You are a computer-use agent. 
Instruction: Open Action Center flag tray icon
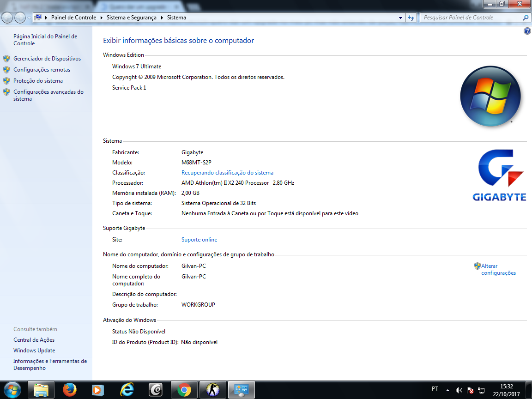click(470, 390)
